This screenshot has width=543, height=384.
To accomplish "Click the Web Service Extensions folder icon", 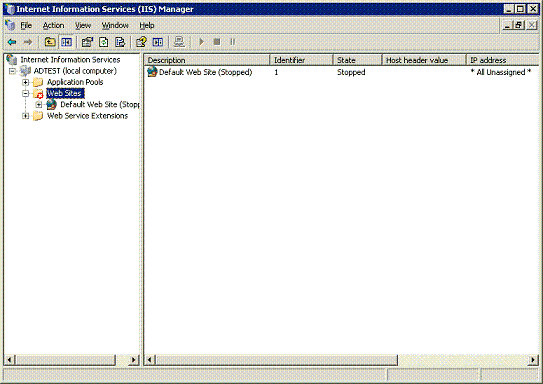I will (x=38, y=116).
